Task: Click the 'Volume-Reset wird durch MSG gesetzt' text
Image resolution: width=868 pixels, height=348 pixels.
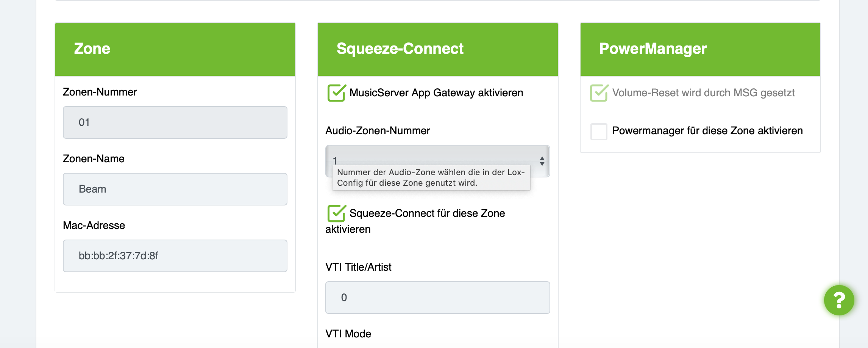Action: [x=703, y=93]
